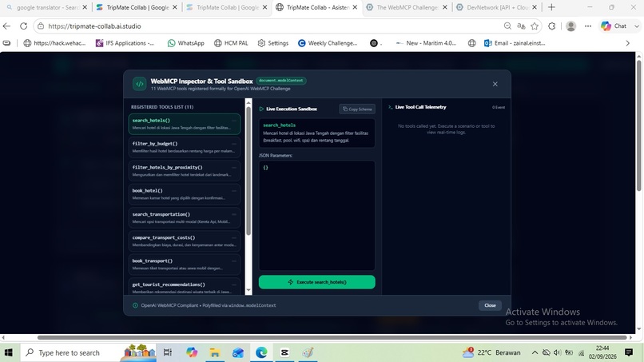Screen dimensions: 644x362
Task: Select search_hotels() in the tools list
Action: (x=184, y=124)
